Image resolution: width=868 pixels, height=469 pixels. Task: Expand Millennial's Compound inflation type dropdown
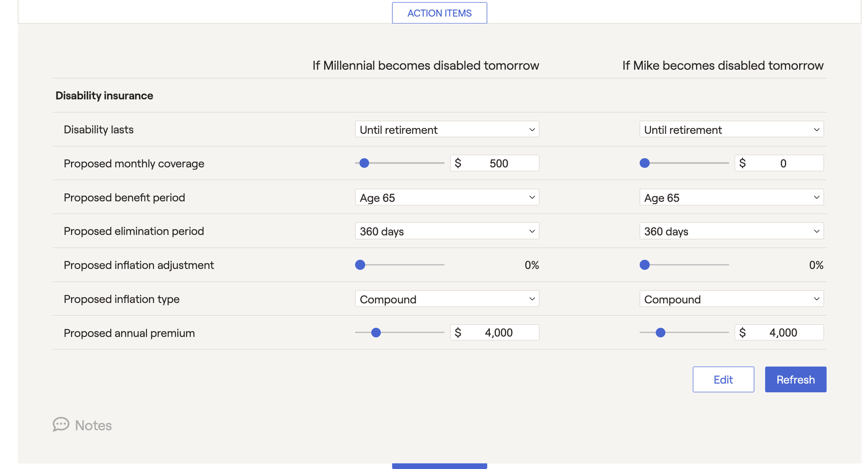tap(447, 299)
